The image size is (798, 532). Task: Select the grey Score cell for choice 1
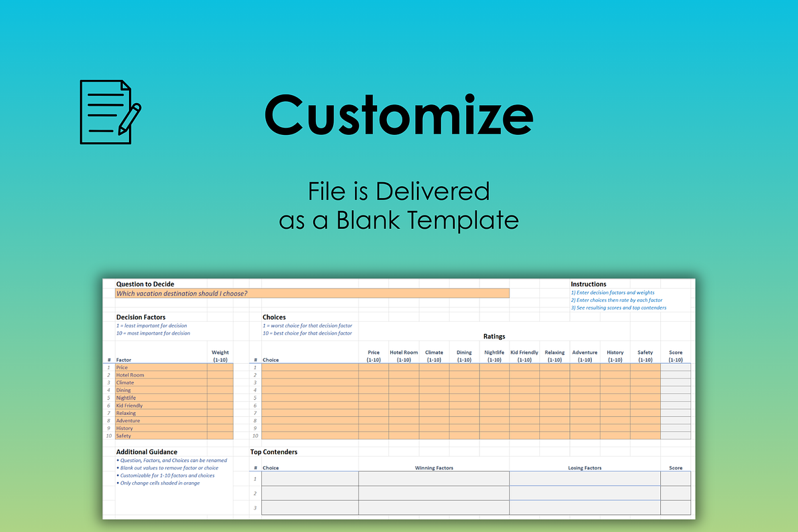point(676,367)
